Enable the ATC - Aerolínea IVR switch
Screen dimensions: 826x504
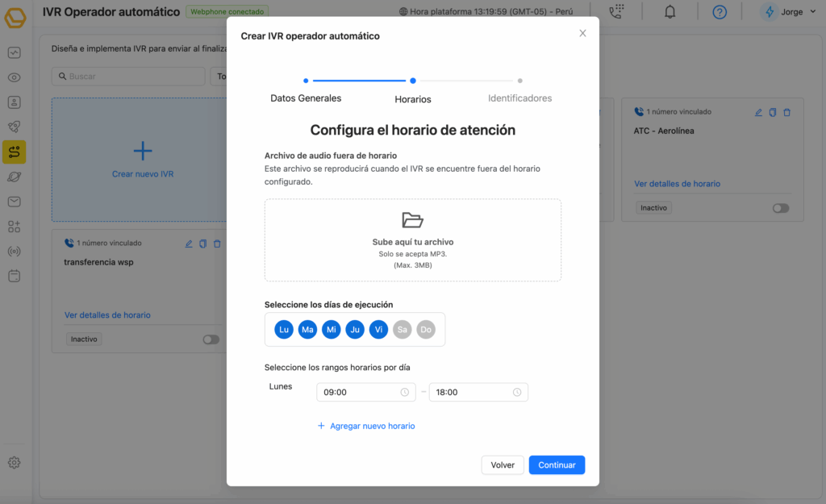point(780,208)
